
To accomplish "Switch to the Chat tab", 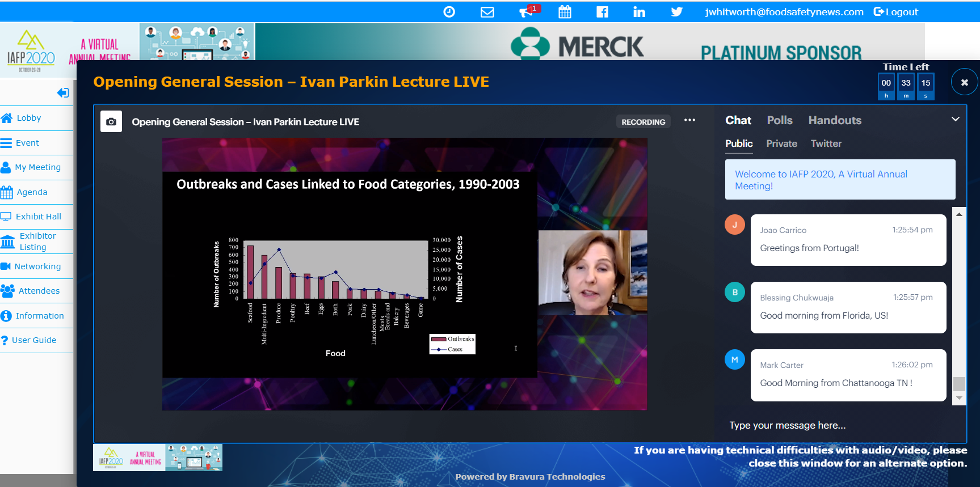I will (738, 120).
